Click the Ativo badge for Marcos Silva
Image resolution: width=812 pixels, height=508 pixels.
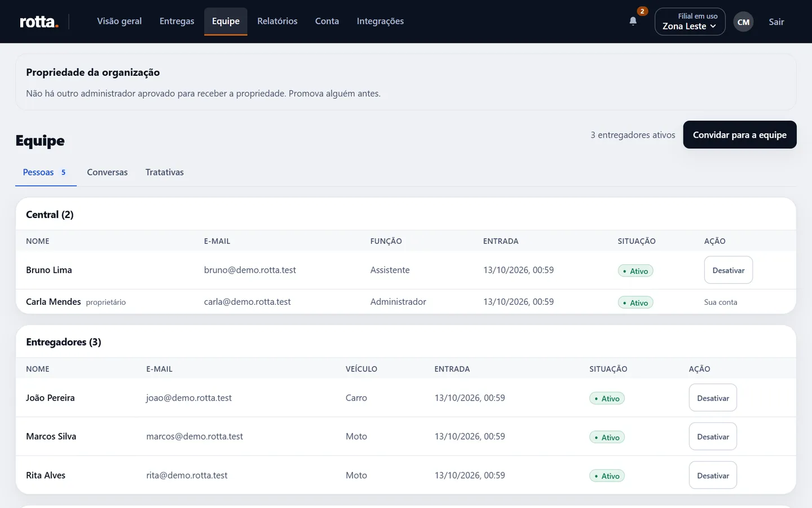pyautogui.click(x=607, y=437)
